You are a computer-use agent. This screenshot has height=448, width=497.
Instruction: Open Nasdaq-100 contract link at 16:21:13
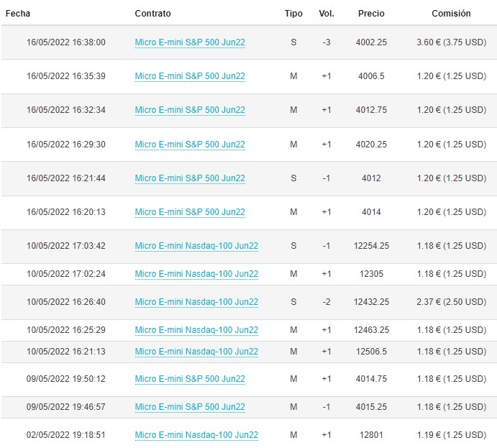tap(196, 352)
